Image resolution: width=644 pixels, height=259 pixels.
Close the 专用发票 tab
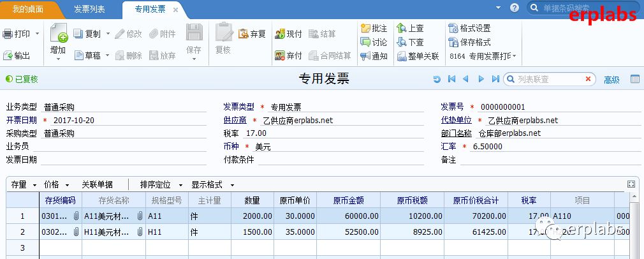coord(175,10)
